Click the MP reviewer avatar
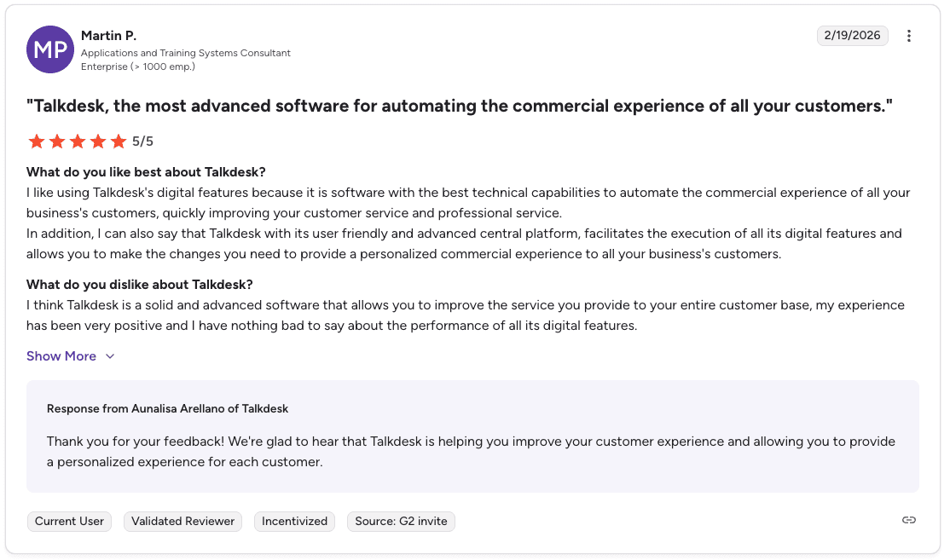 [50, 49]
